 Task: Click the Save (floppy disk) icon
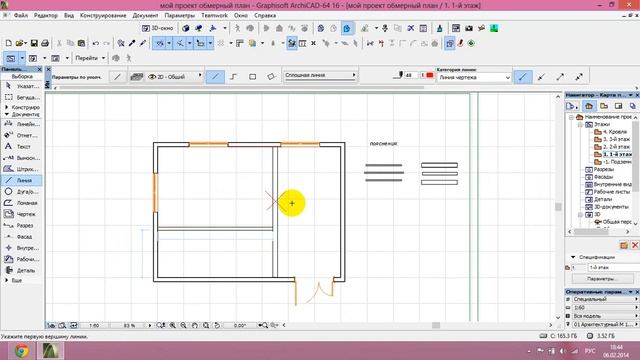point(34,43)
